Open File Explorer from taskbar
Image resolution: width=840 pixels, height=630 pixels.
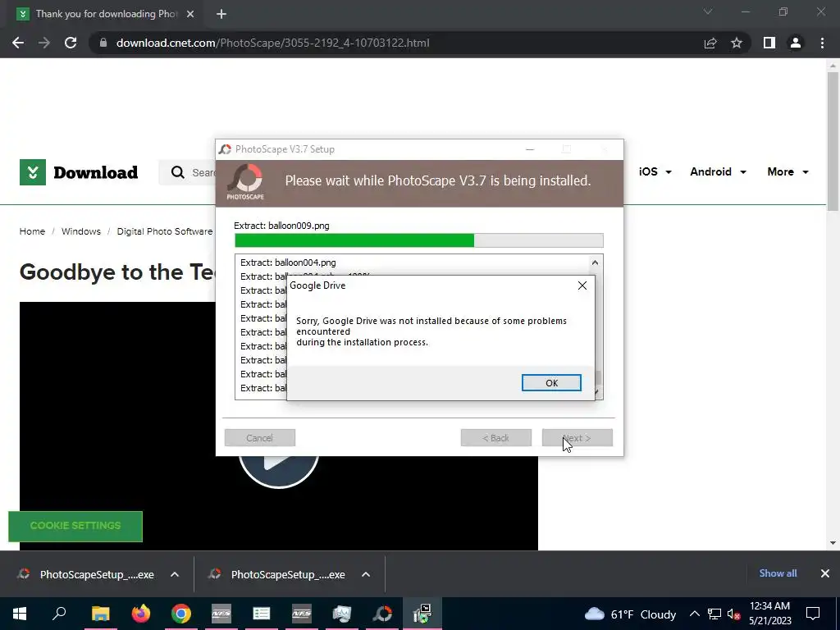click(100, 614)
